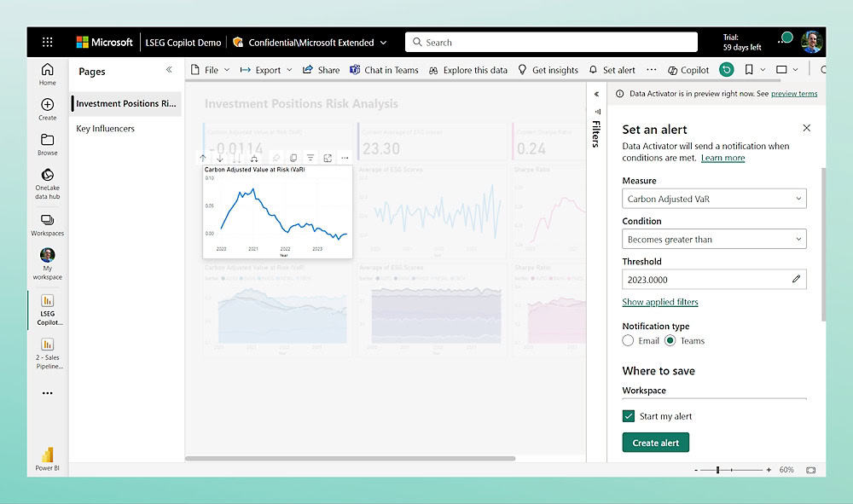Open the Show applied filters link
This screenshot has width=853, height=504.
(x=660, y=302)
